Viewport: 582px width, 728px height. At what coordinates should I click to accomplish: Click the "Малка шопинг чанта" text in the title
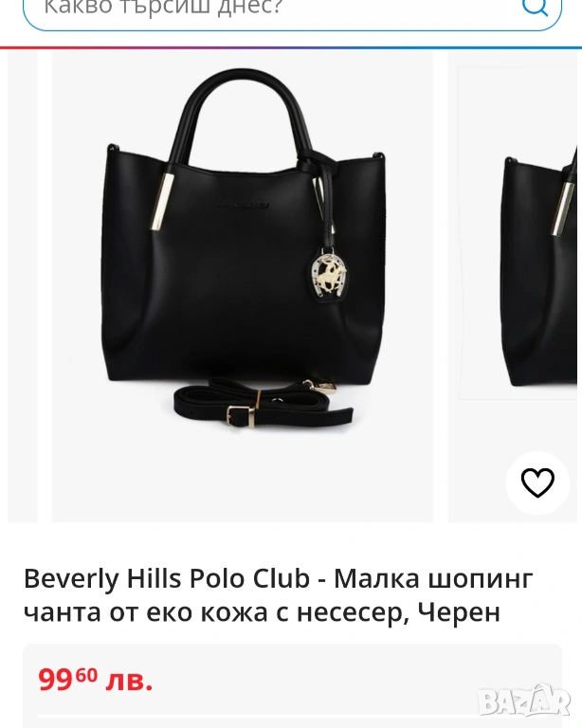(x=433, y=578)
